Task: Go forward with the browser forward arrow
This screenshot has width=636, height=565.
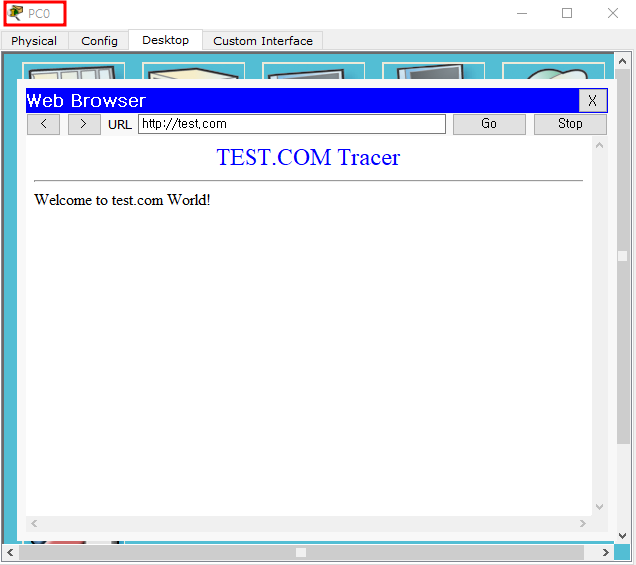Action: point(84,124)
